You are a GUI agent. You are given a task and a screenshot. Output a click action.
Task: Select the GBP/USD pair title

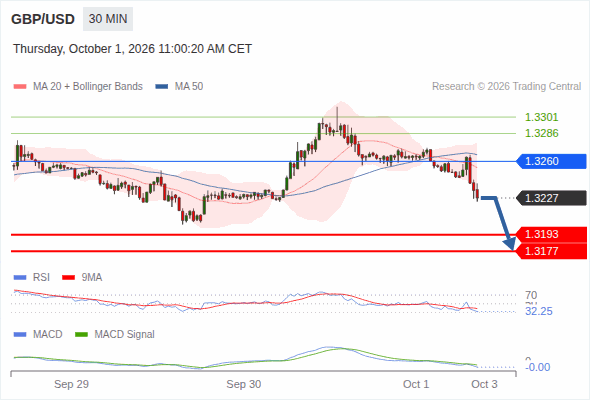click(43, 19)
